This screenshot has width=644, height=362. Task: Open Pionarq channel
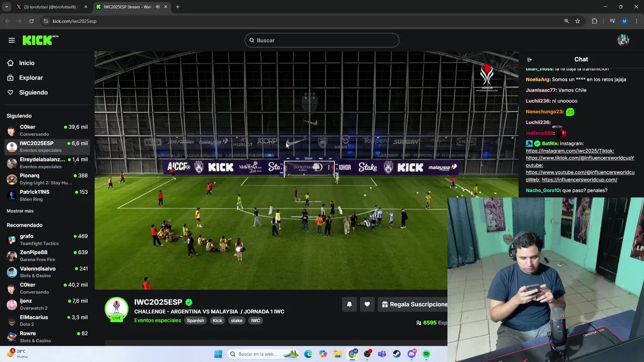pyautogui.click(x=47, y=179)
